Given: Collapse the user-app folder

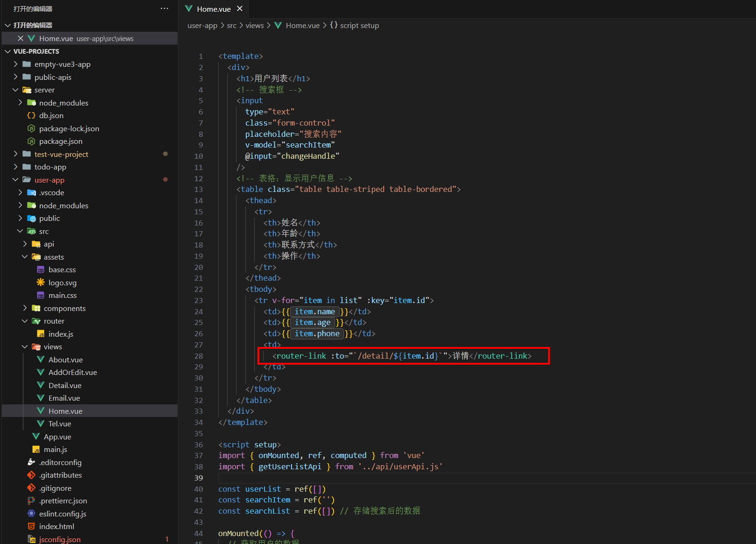Looking at the screenshot, I should click(15, 180).
